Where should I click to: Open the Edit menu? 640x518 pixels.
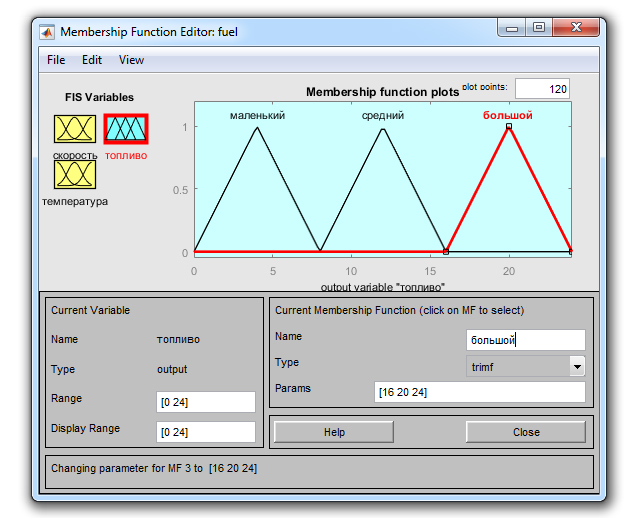pyautogui.click(x=92, y=60)
